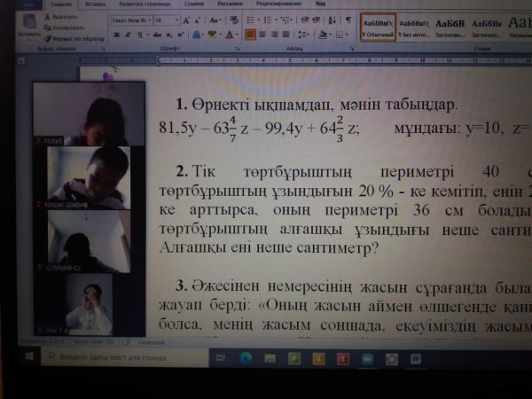Open the Разметка страницы tab
This screenshot has width=532, height=399.
click(x=143, y=4)
